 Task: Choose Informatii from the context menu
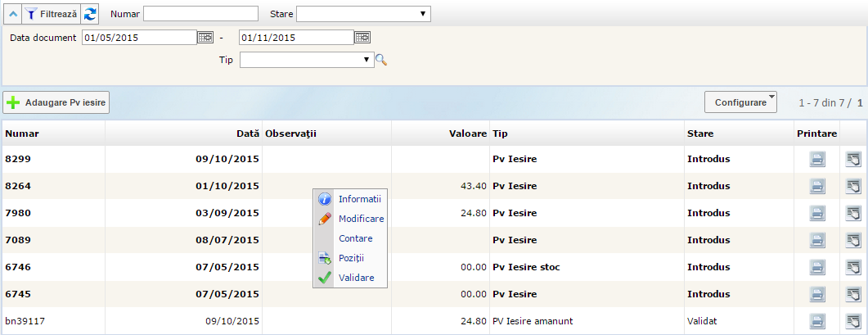click(x=359, y=199)
